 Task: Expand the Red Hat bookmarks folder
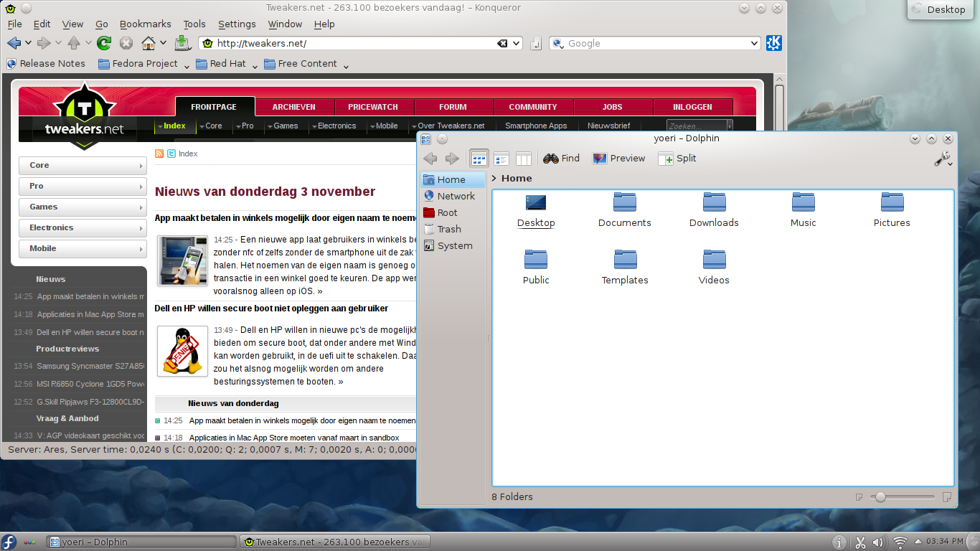[226, 64]
